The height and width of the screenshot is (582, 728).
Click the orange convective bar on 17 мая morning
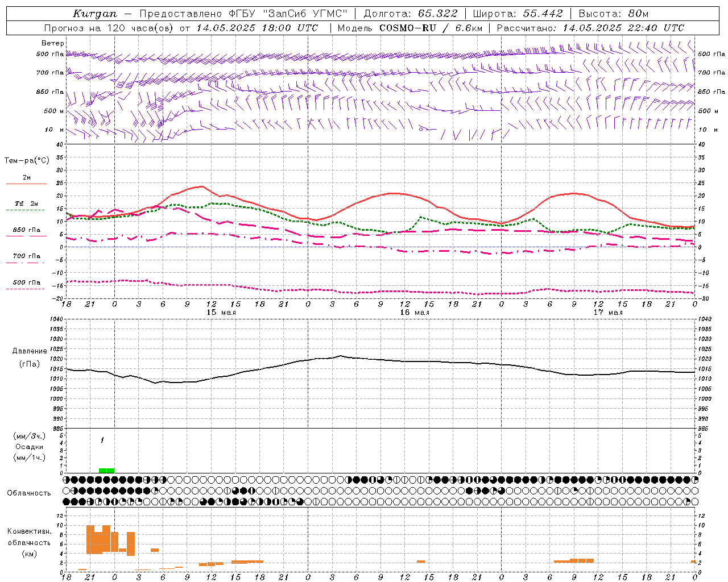[x=573, y=561]
